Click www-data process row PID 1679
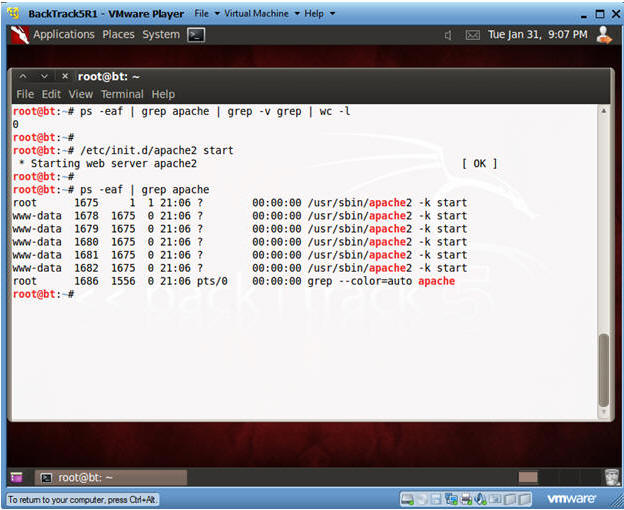Screen dimensions: 624x510 tap(240, 229)
